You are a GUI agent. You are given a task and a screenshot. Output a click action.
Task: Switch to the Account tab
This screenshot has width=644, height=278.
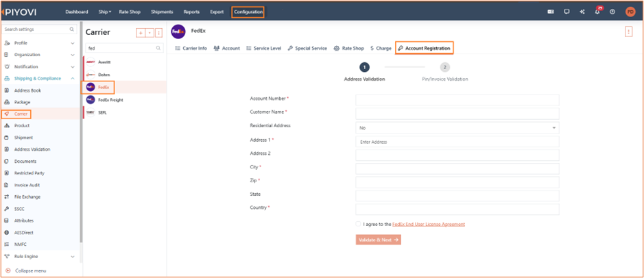227,48
